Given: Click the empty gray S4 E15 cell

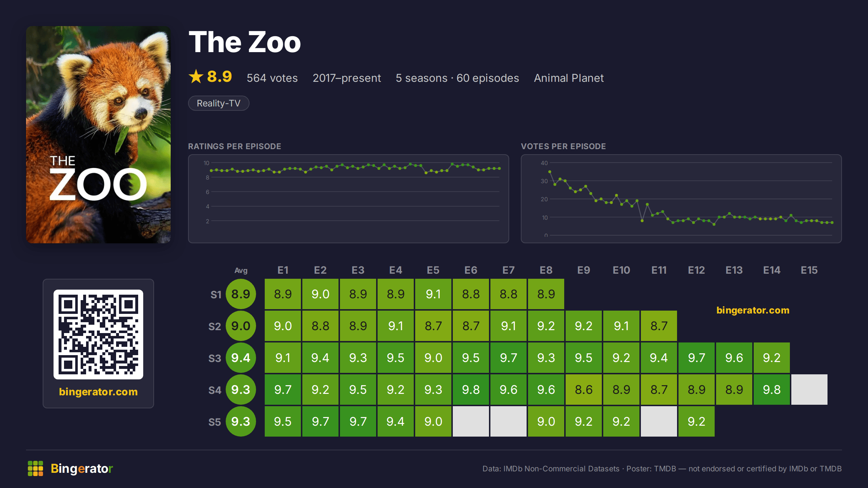Looking at the screenshot, I should [x=809, y=390].
